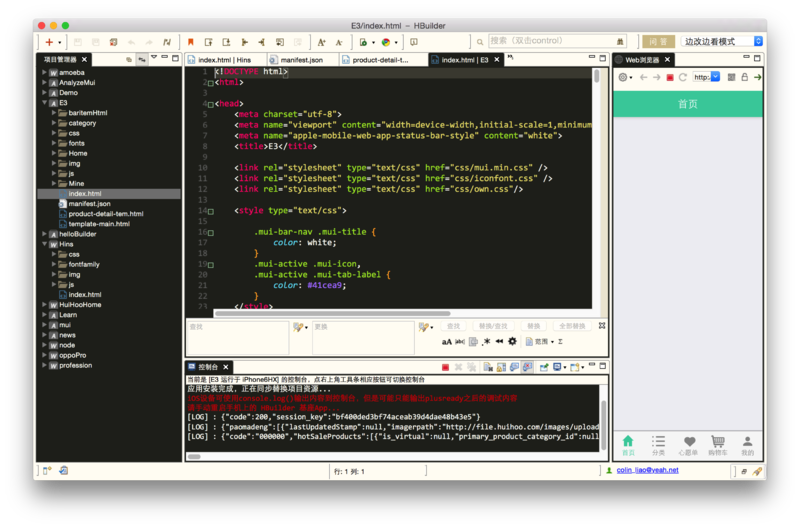800x528 pixels.
Task: Click the browser refresh icon in Web panel
Action: (683, 77)
